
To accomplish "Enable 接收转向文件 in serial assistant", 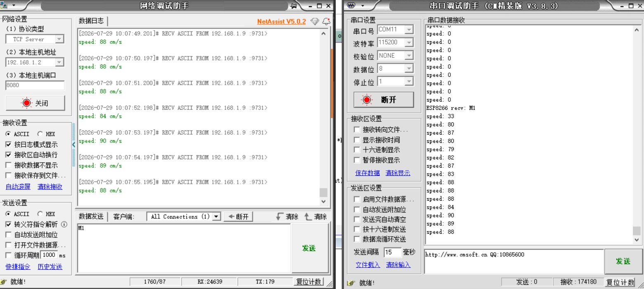I will pyautogui.click(x=357, y=130).
